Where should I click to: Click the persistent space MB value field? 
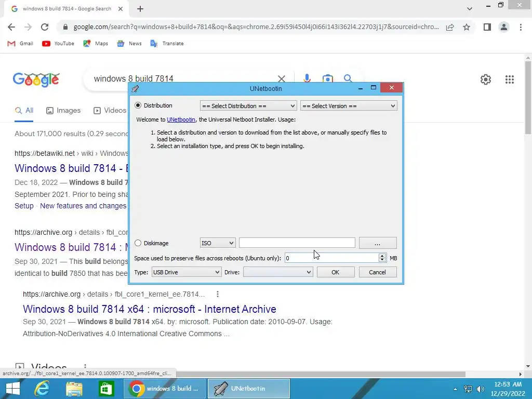tap(331, 258)
